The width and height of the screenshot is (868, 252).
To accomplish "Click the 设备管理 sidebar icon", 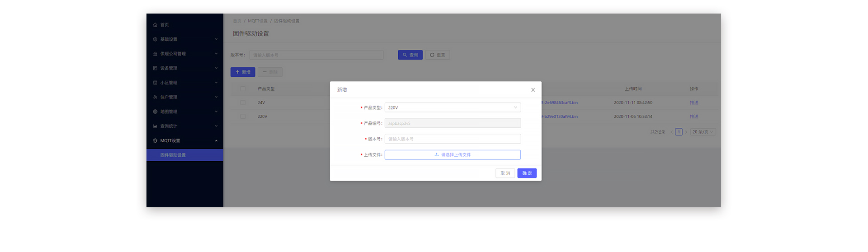I will [155, 68].
